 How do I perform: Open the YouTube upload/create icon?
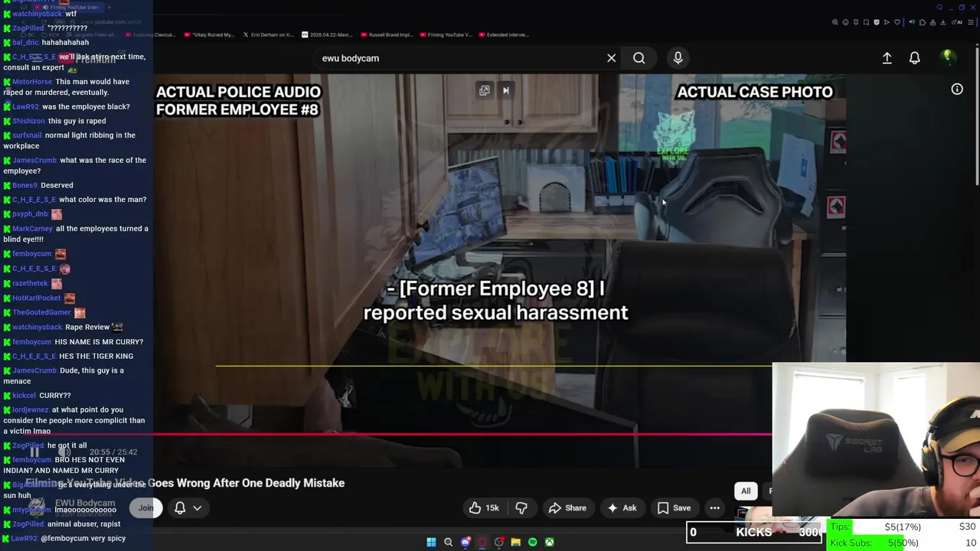pos(887,58)
